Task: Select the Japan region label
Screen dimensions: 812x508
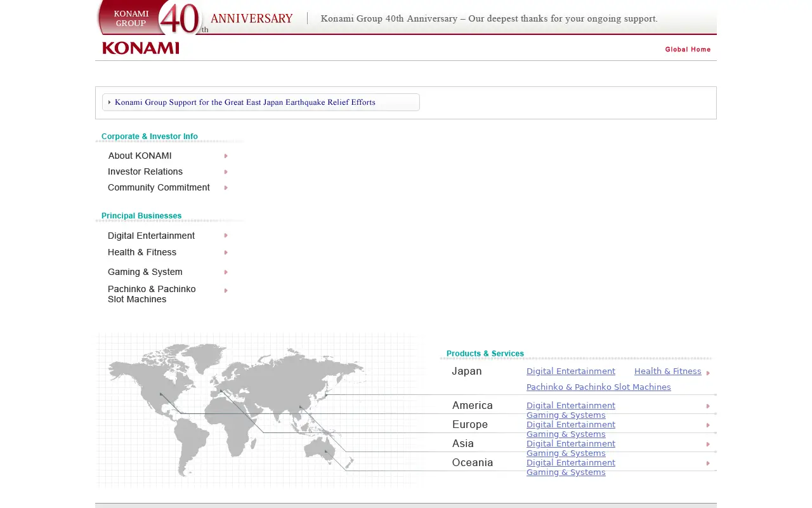Action: pyautogui.click(x=467, y=371)
